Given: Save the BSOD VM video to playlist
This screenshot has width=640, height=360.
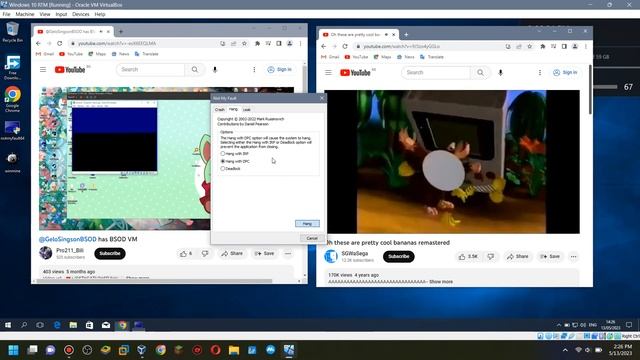Looking at the screenshot, I should click(x=264, y=253).
